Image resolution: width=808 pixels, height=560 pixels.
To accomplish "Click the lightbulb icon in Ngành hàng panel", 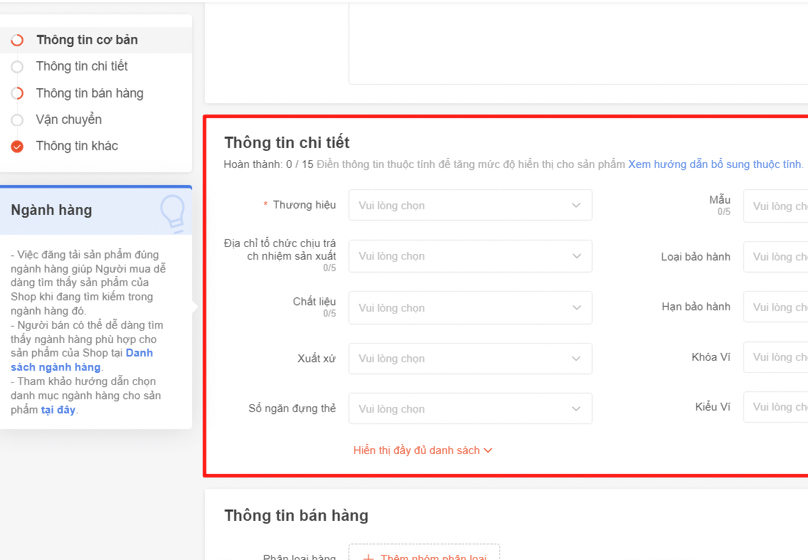I will [x=172, y=212].
